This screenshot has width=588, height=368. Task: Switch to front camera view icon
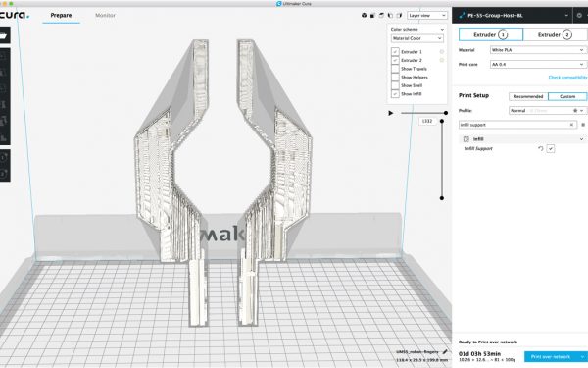[372, 16]
